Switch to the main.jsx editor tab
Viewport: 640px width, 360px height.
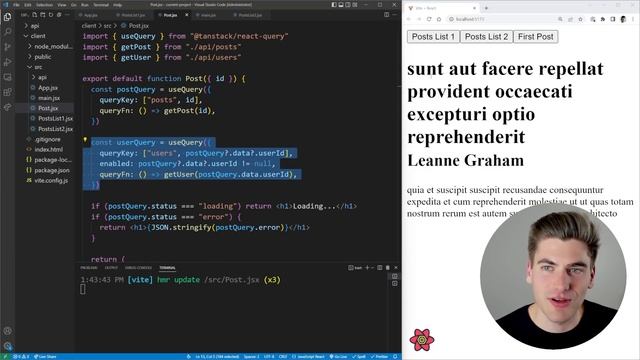pos(208,15)
